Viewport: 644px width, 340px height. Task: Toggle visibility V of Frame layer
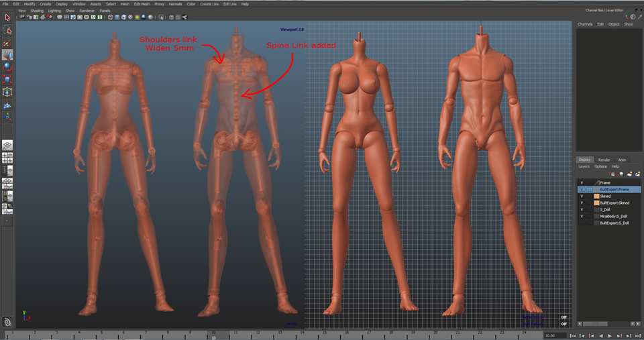click(x=582, y=182)
